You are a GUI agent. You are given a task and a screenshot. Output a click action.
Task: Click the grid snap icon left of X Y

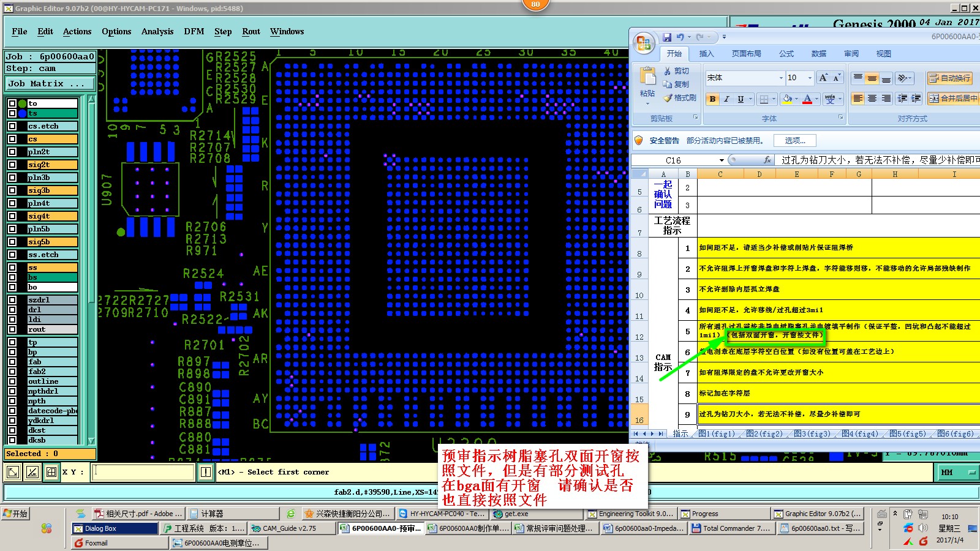click(51, 472)
